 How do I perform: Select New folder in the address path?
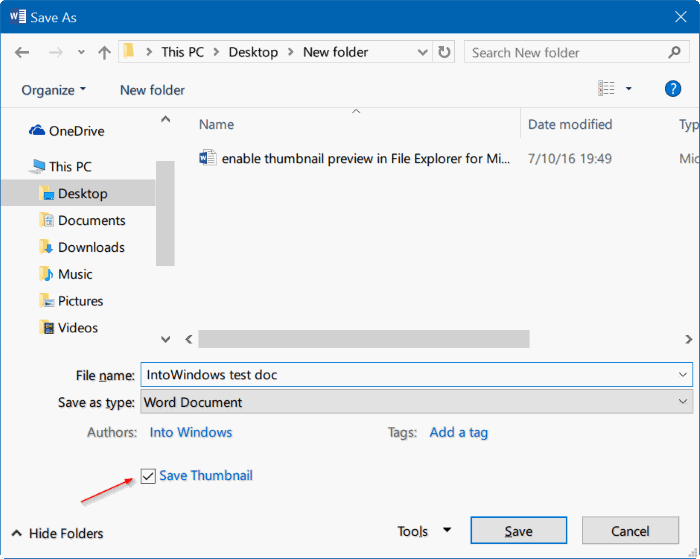[x=336, y=52]
